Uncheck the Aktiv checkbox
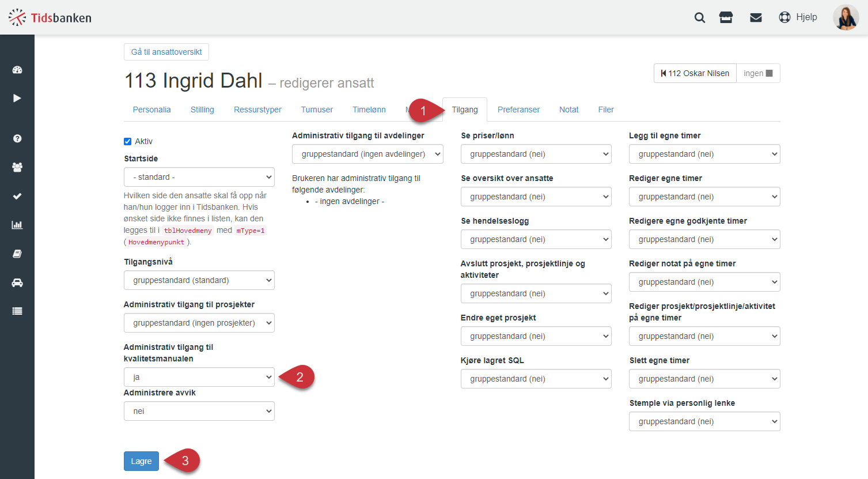868x479 pixels. [x=127, y=141]
